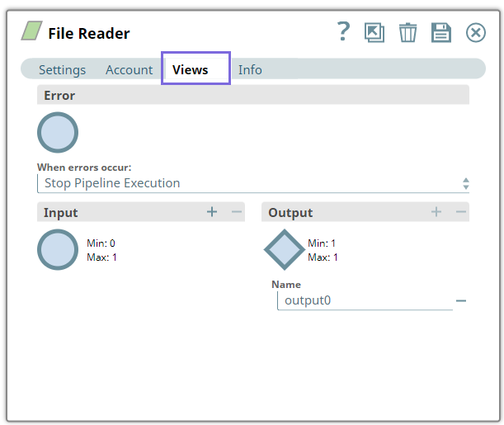Add an output view with plus
Image resolution: width=504 pixels, height=425 pixels.
coord(436,212)
